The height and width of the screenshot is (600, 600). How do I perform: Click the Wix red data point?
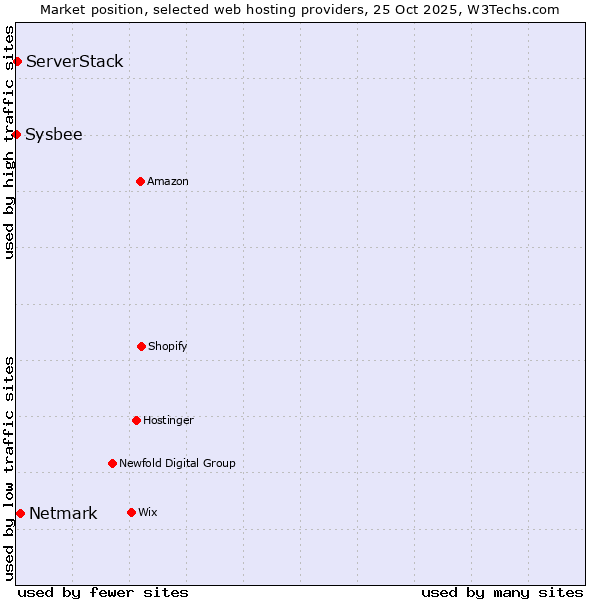point(131,512)
